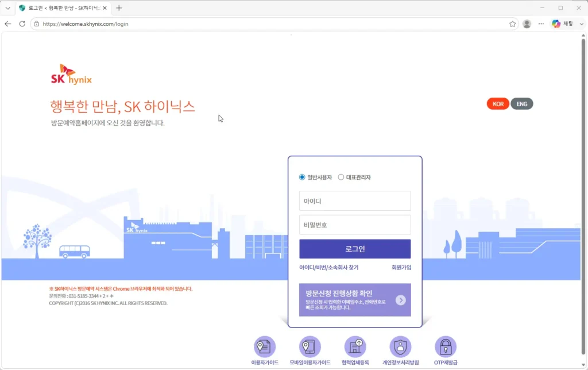This screenshot has width=588, height=370.
Task: Click the arrow circle on the 방문신청 banner
Action: 400,300
